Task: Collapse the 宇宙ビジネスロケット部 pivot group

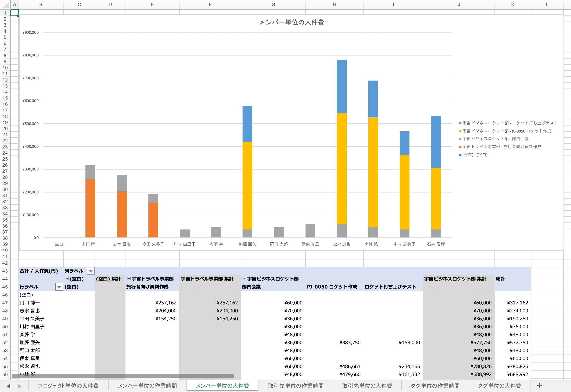Action: click(x=244, y=278)
